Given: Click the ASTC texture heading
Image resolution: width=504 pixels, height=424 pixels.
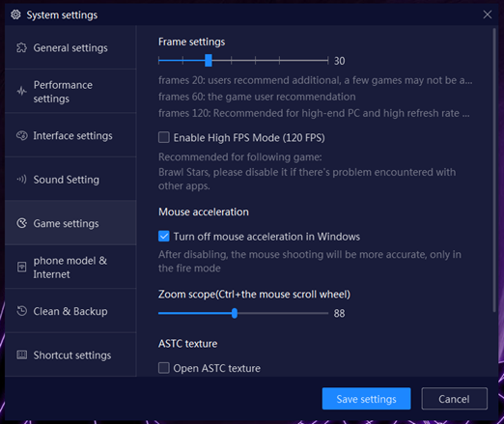Looking at the screenshot, I should click(x=187, y=344).
